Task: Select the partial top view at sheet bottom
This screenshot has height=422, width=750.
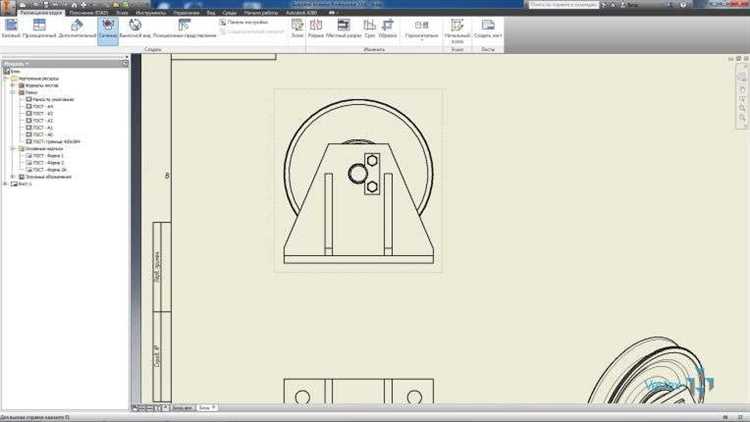Action: point(359,391)
